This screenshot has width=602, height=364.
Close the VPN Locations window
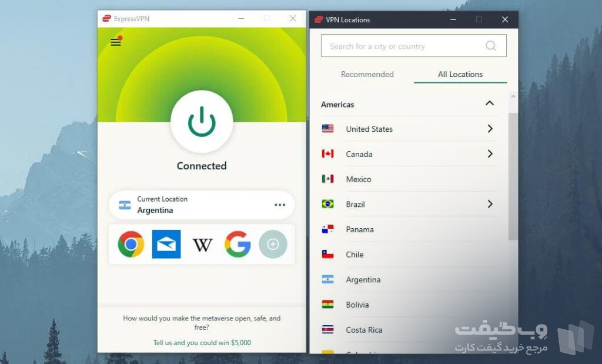coord(505,19)
